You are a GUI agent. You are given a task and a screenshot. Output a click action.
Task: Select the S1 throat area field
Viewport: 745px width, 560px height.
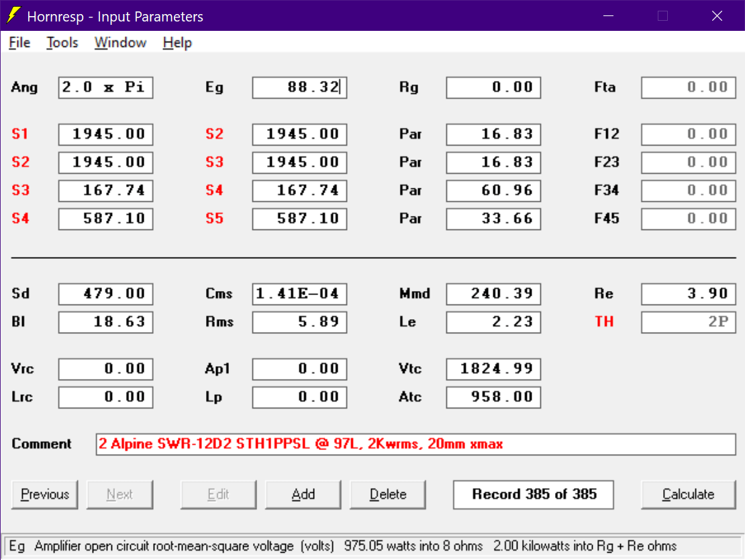[105, 134]
